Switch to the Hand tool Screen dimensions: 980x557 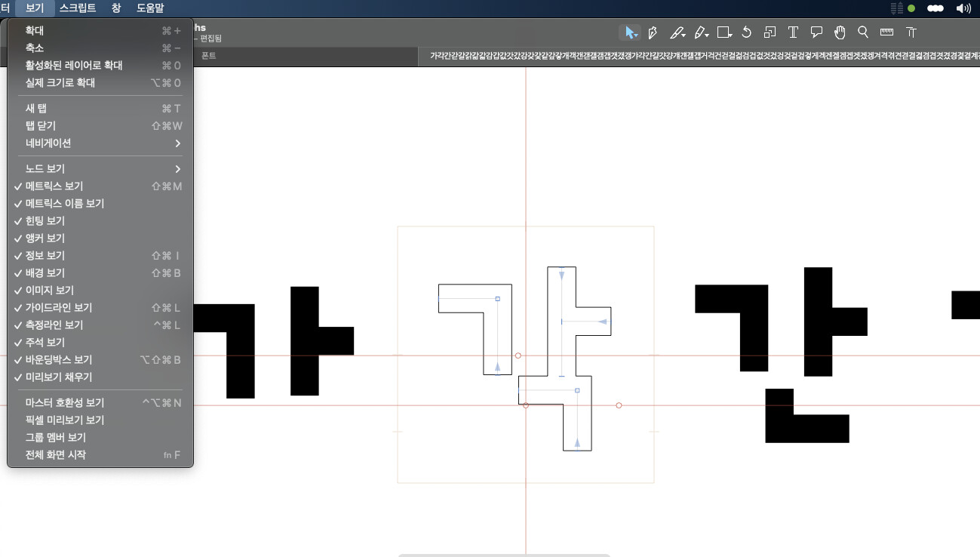[840, 32]
